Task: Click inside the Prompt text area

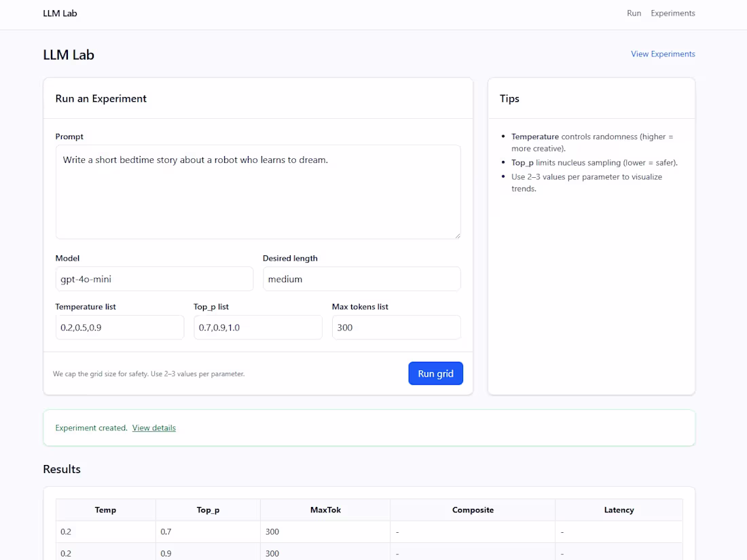Action: tap(258, 190)
